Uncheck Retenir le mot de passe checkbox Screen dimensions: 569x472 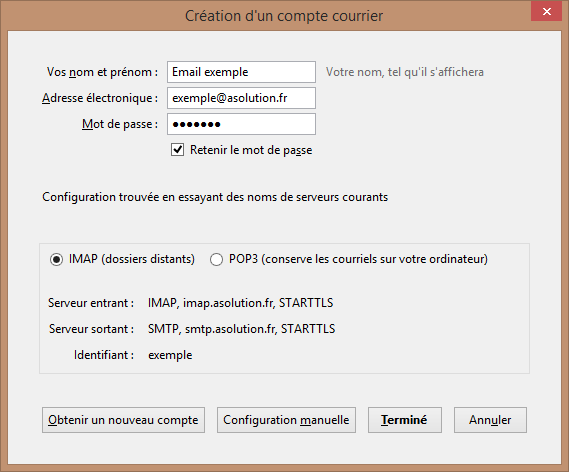click(177, 149)
